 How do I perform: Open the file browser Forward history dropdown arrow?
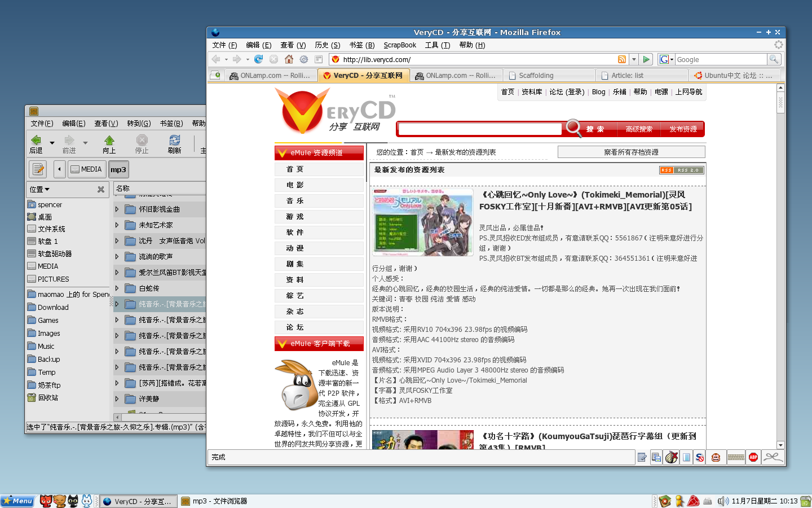coord(85,143)
